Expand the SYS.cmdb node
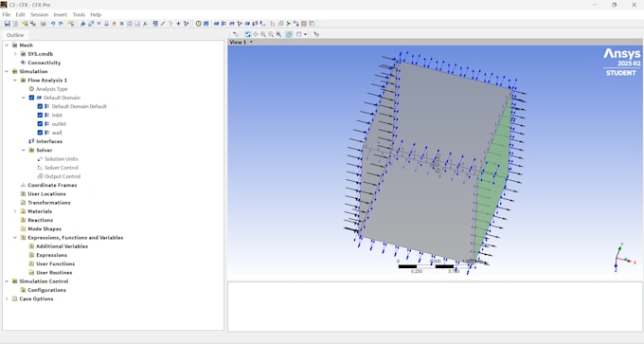 click(x=15, y=54)
